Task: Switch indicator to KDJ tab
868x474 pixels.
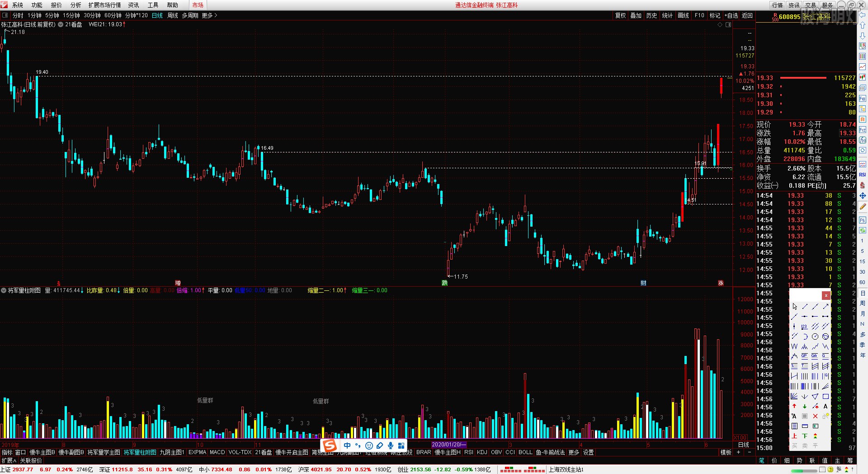Action: [482, 452]
